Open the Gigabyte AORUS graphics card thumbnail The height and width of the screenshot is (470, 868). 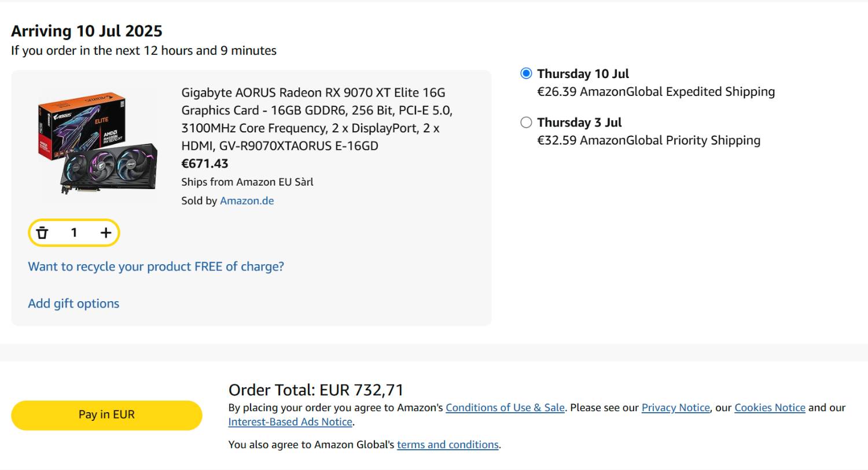click(x=97, y=143)
